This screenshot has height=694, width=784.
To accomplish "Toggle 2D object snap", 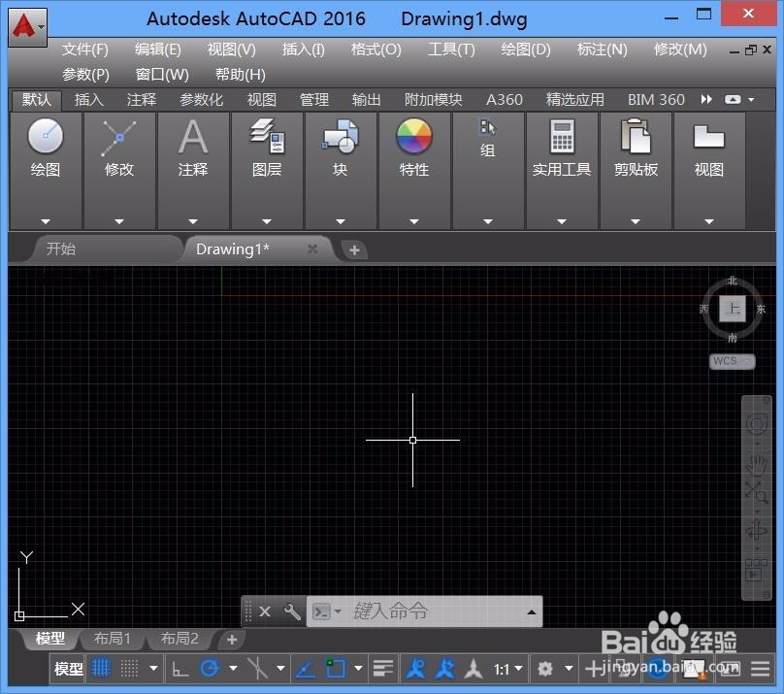I will pyautogui.click(x=336, y=669).
